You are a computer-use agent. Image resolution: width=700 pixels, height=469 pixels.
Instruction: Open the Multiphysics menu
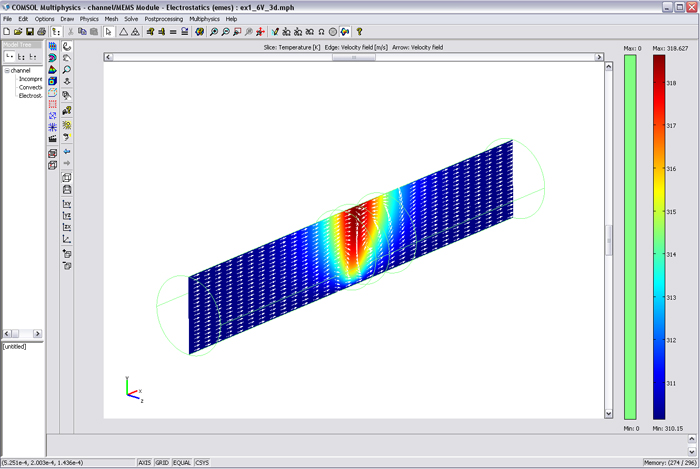pyautogui.click(x=204, y=19)
